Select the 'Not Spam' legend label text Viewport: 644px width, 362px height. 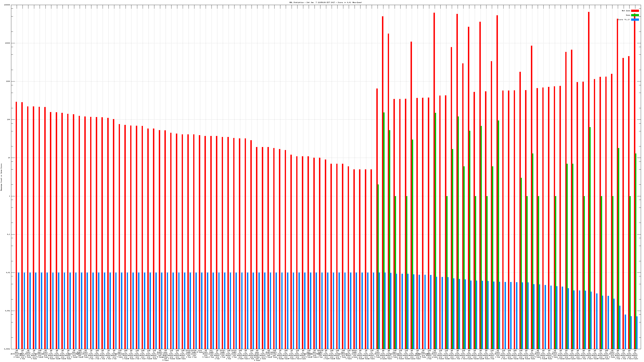coord(626,11)
